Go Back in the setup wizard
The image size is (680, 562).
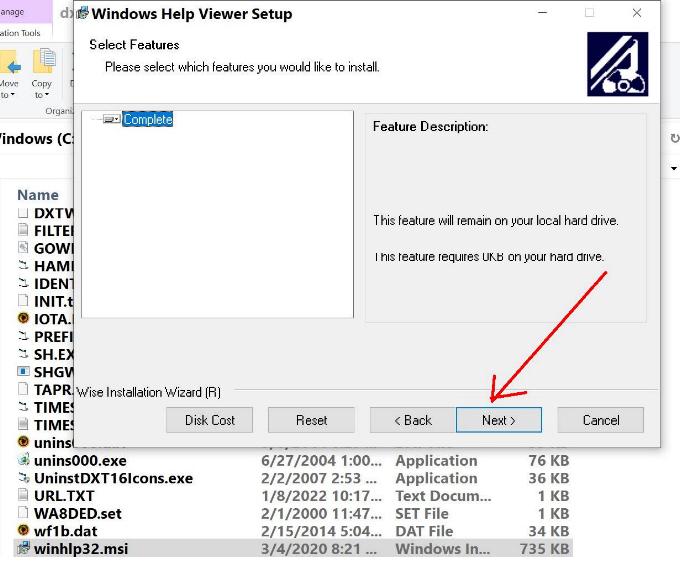click(412, 420)
